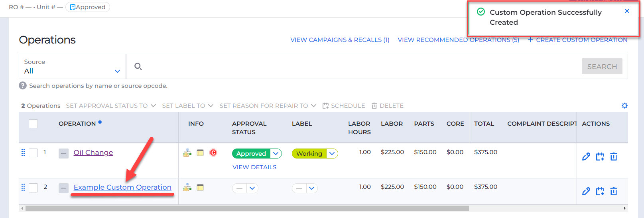Image resolution: width=644 pixels, height=218 pixels.
Task: Click Create Custom Operation link
Action: pos(577,40)
